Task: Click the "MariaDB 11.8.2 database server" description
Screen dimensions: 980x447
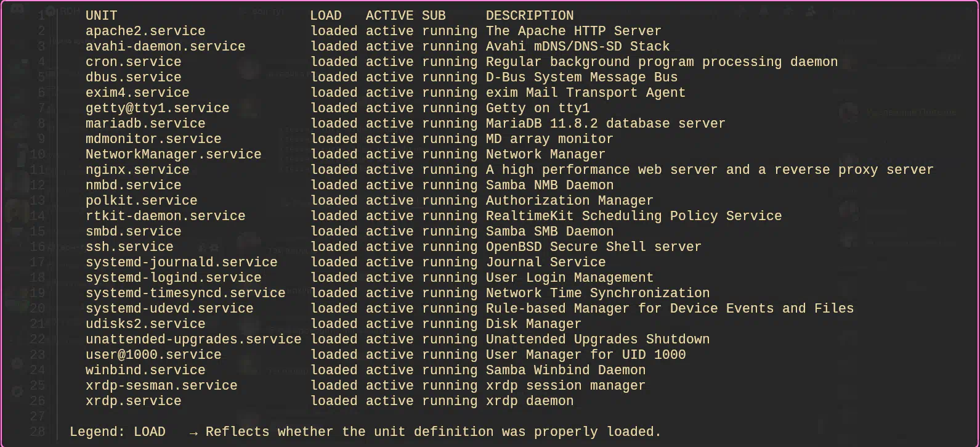Action: [605, 124]
